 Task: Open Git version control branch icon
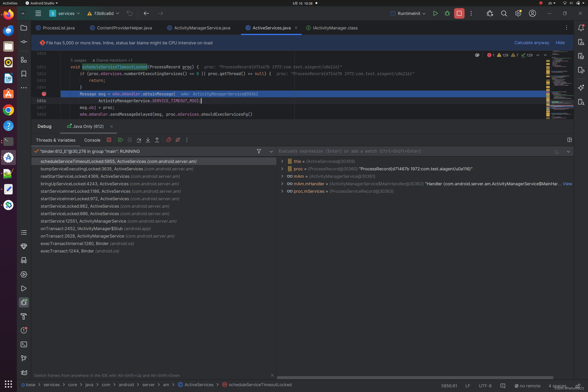[24, 358]
